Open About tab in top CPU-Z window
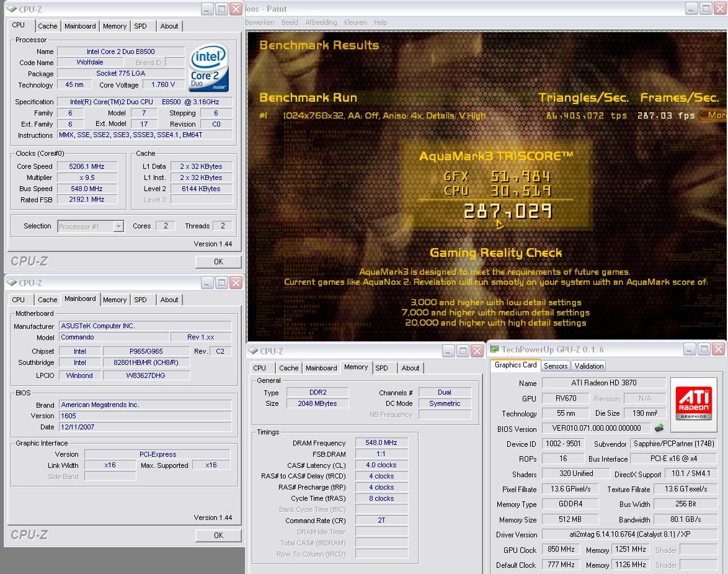Image resolution: width=728 pixels, height=574 pixels. coord(169,26)
